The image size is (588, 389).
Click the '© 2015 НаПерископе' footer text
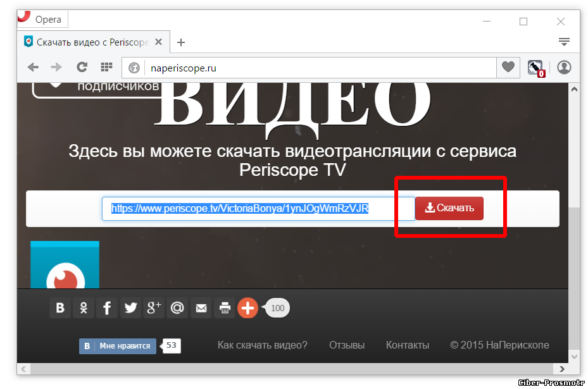tap(499, 345)
